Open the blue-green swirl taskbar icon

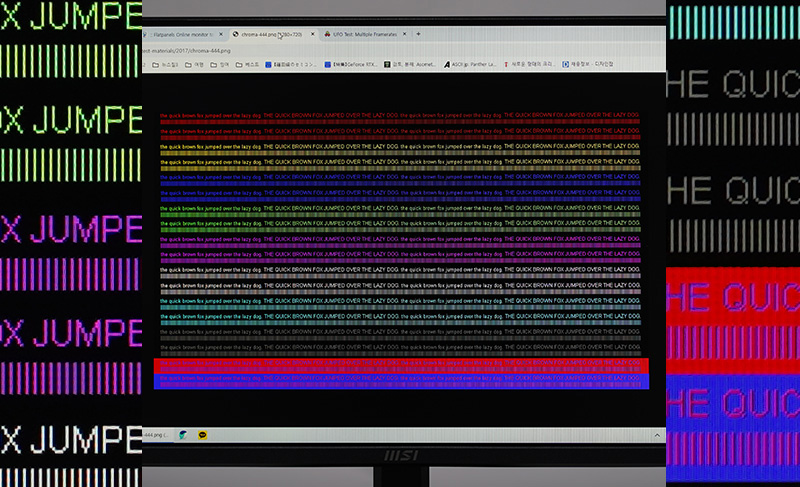[183, 435]
